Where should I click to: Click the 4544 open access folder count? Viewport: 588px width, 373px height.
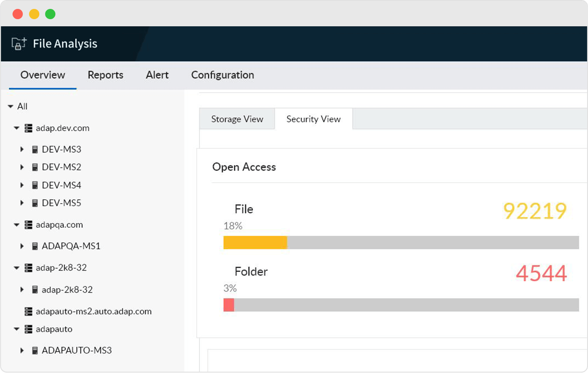(x=541, y=274)
